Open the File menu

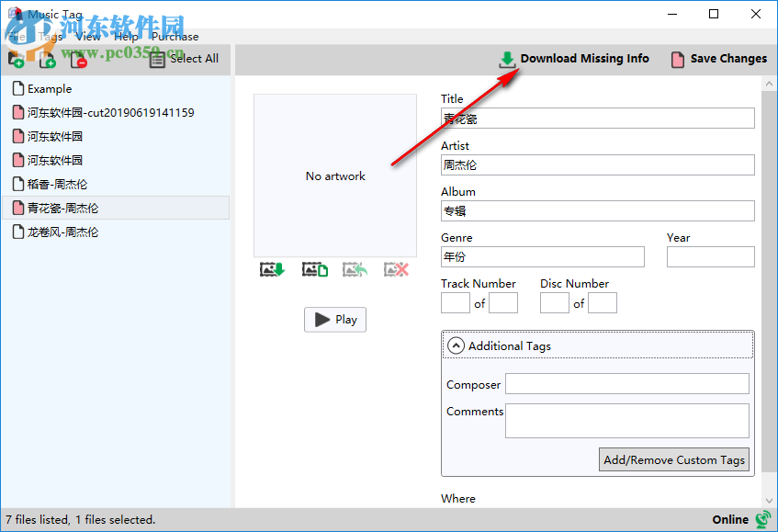point(17,37)
